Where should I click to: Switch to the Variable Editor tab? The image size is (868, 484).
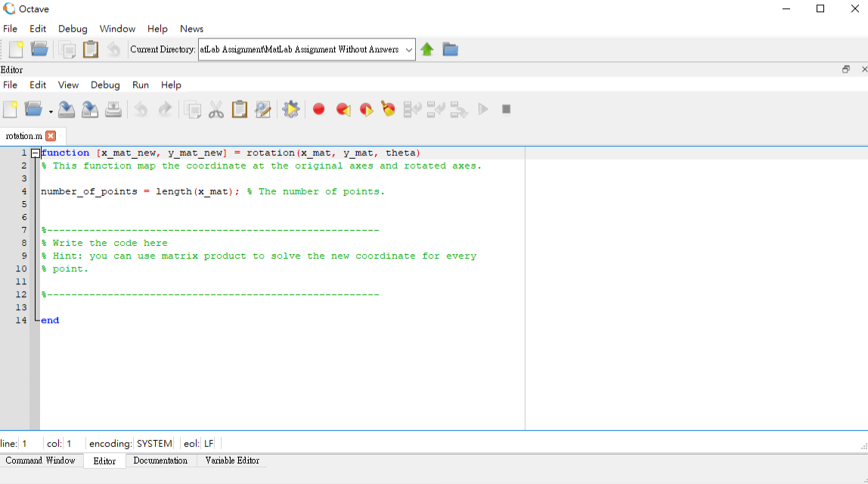coord(232,461)
